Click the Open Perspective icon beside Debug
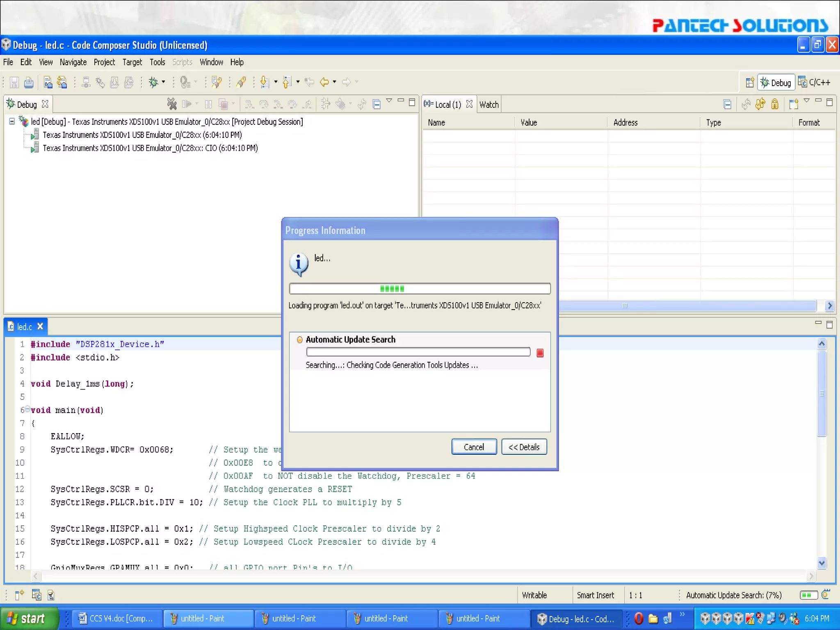 pos(749,82)
